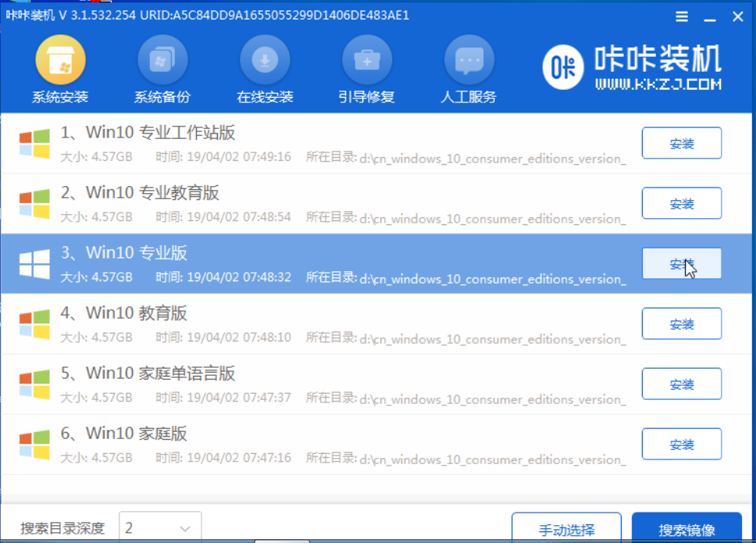This screenshot has width=756, height=543.
Task: Install Win10 教育版
Action: click(x=681, y=324)
